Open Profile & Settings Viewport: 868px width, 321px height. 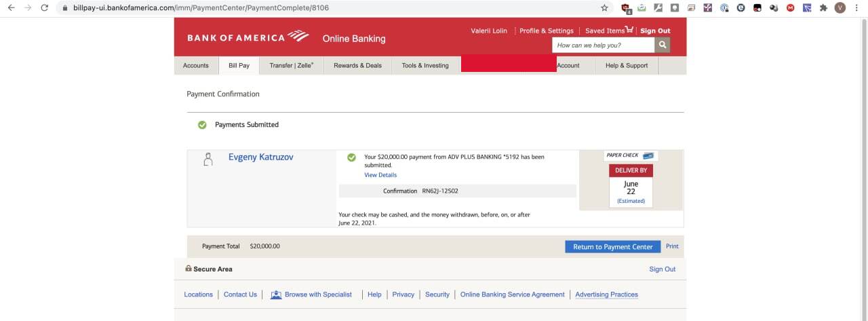coord(547,31)
